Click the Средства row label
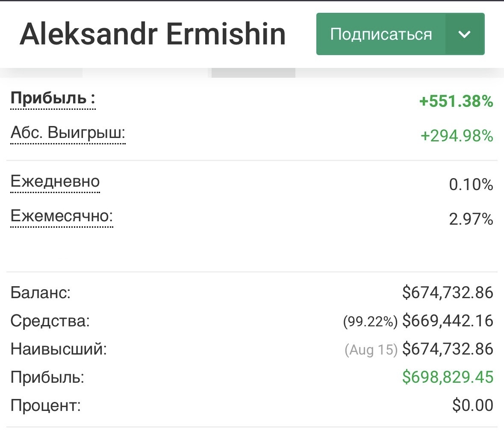 click(x=50, y=321)
